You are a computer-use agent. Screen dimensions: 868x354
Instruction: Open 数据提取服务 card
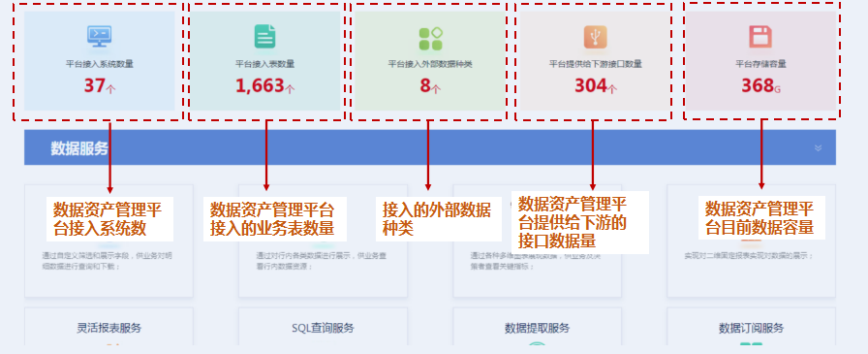[x=537, y=327]
